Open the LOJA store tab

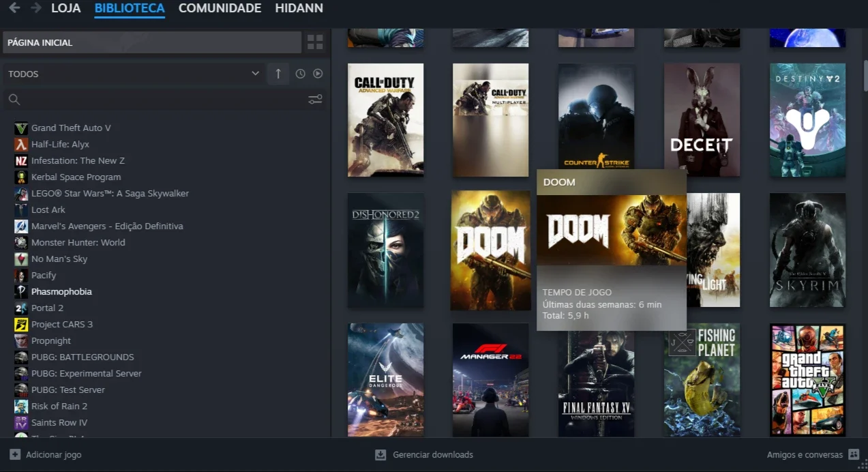[x=66, y=8]
